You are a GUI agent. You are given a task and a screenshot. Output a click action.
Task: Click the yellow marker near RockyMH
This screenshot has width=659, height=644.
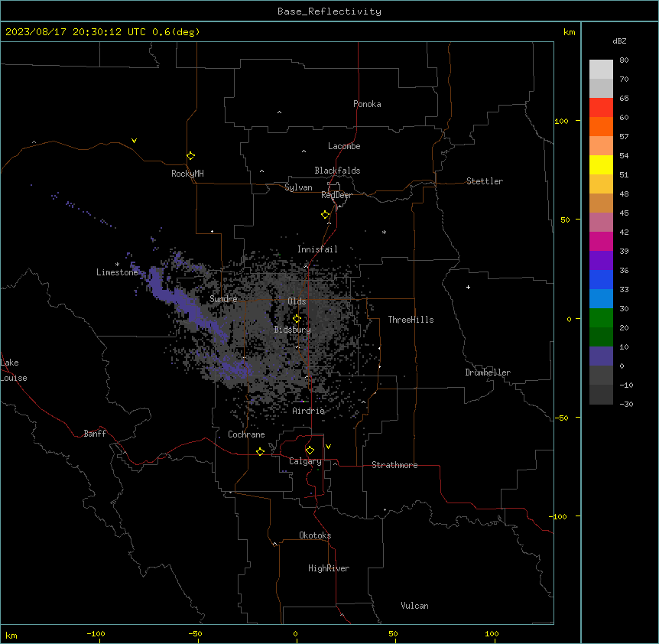pyautogui.click(x=190, y=156)
